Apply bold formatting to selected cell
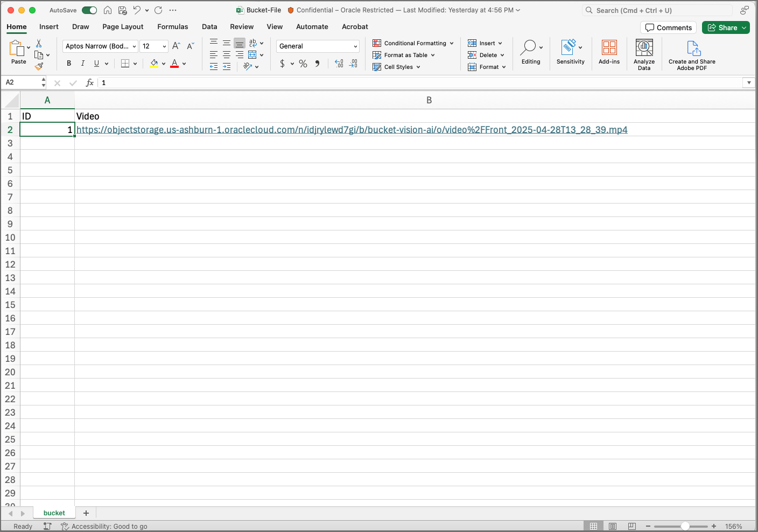This screenshot has height=532, width=758. pos(68,63)
